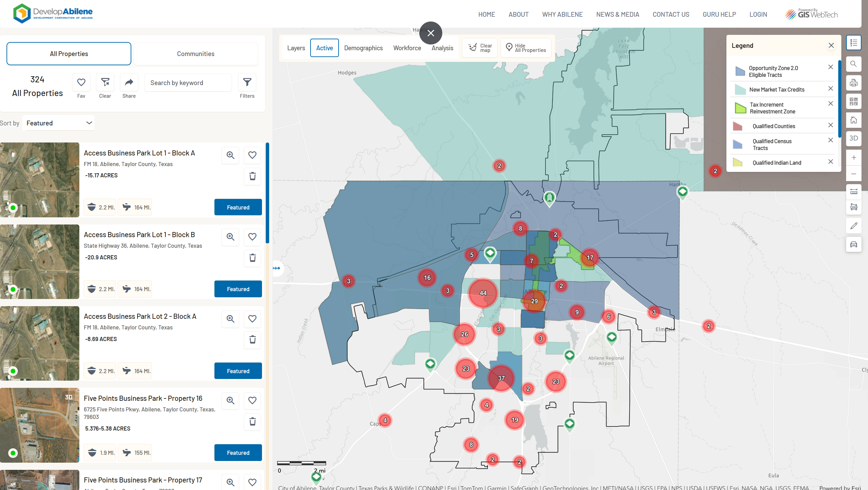Click New Market Tax Credits teal swatch
The width and height of the screenshot is (868, 490).
click(x=740, y=90)
